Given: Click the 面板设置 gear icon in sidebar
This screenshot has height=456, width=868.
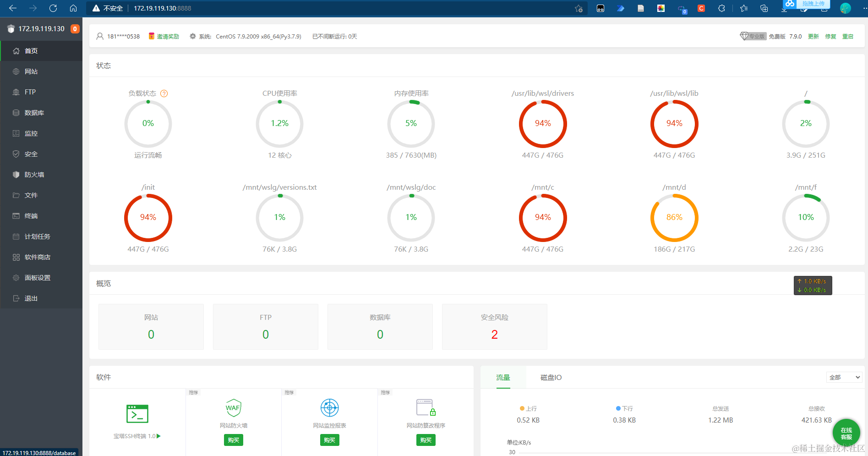Looking at the screenshot, I should (x=16, y=278).
